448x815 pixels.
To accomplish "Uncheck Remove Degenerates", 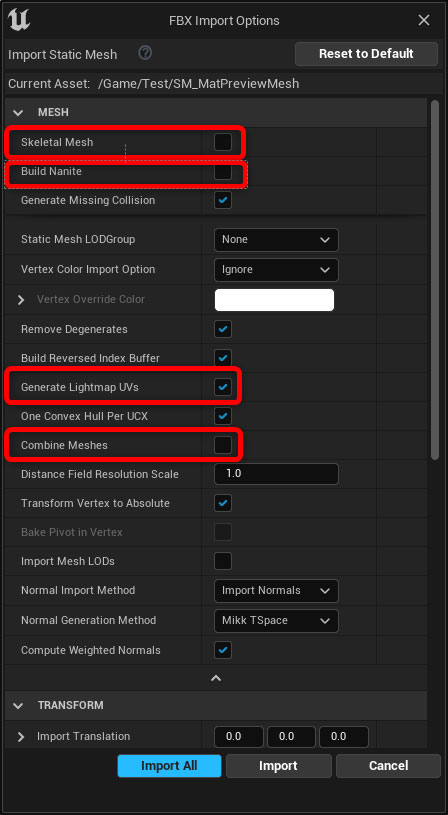I will tap(223, 329).
